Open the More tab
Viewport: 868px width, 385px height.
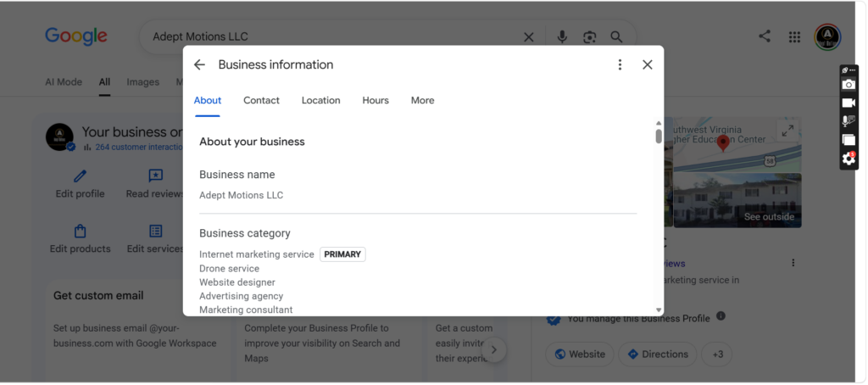pos(422,100)
